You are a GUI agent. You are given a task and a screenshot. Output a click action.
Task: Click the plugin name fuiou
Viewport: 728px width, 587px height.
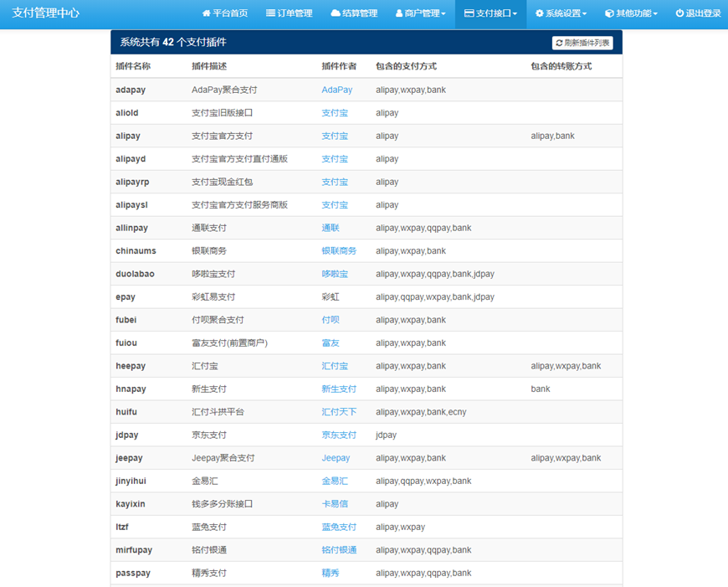point(126,343)
